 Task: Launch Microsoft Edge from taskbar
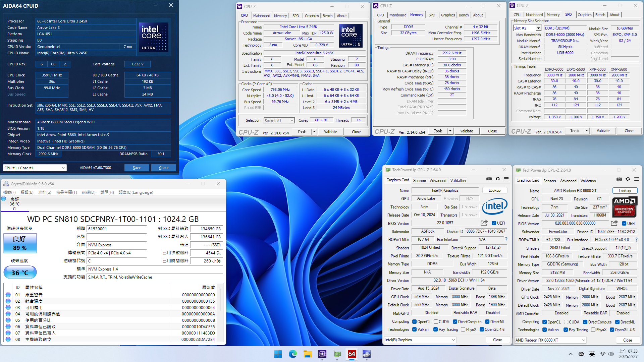click(293, 354)
